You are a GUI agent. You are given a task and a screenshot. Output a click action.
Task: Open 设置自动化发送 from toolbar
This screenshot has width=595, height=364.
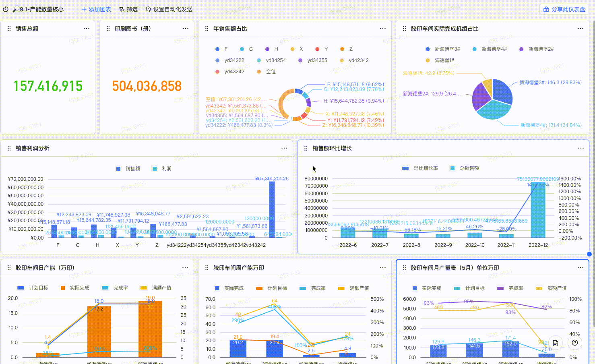pyautogui.click(x=169, y=9)
